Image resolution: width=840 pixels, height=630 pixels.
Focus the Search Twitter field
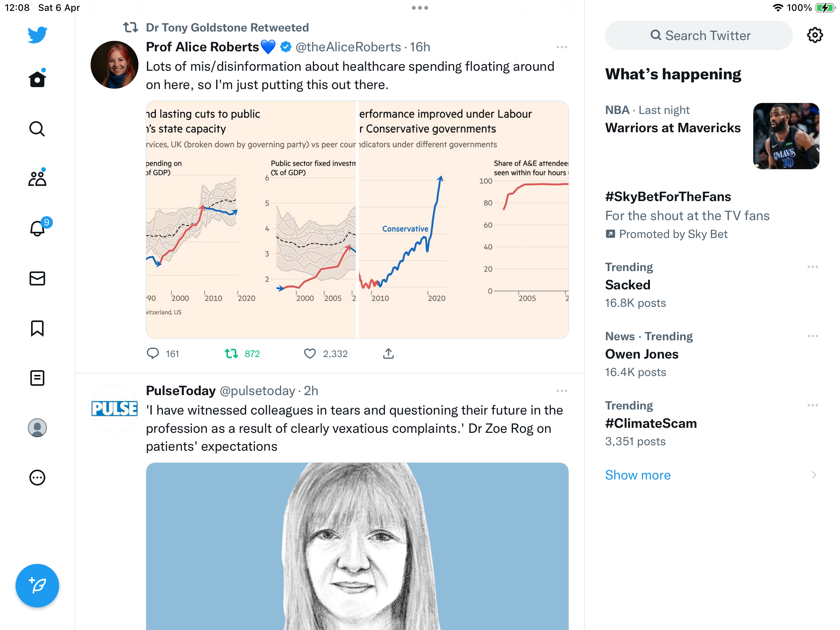click(x=699, y=35)
